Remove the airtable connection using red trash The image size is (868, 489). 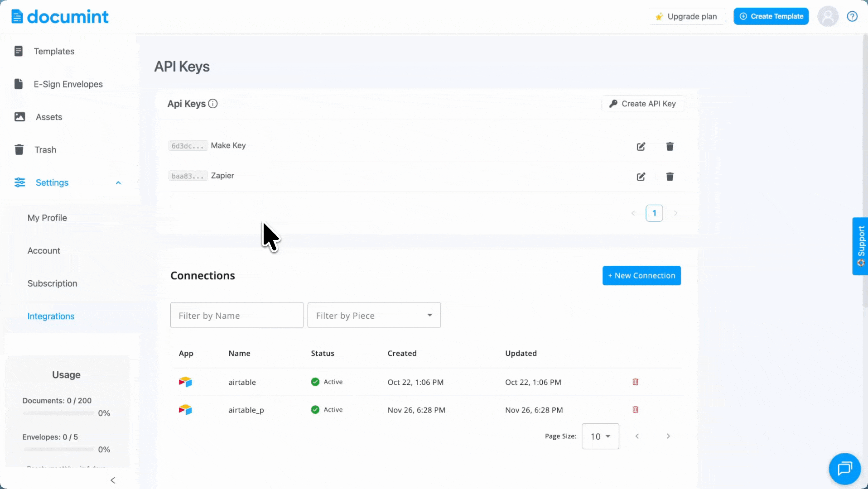pyautogui.click(x=635, y=382)
